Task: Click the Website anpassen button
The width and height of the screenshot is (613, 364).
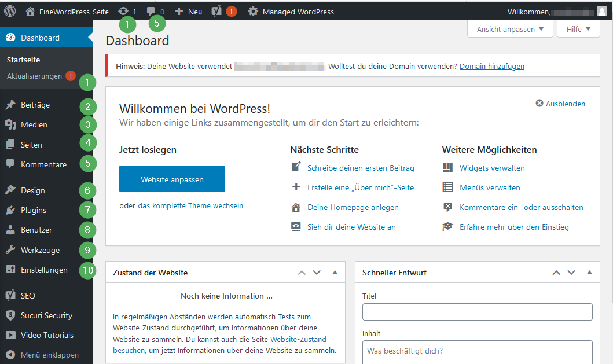Action: tap(172, 179)
